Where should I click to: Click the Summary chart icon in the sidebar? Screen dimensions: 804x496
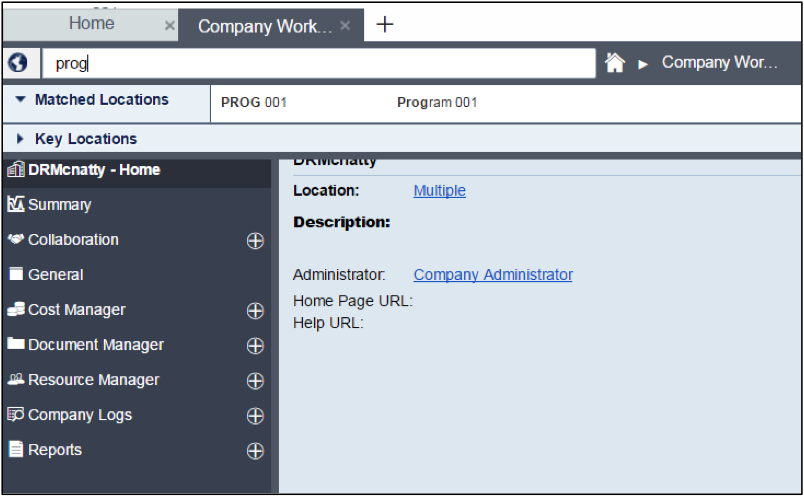(x=15, y=205)
